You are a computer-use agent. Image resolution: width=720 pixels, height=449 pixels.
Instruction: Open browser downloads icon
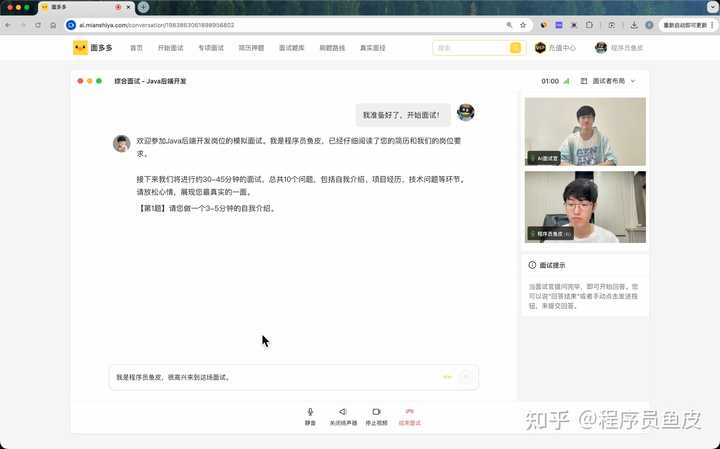[634, 25]
